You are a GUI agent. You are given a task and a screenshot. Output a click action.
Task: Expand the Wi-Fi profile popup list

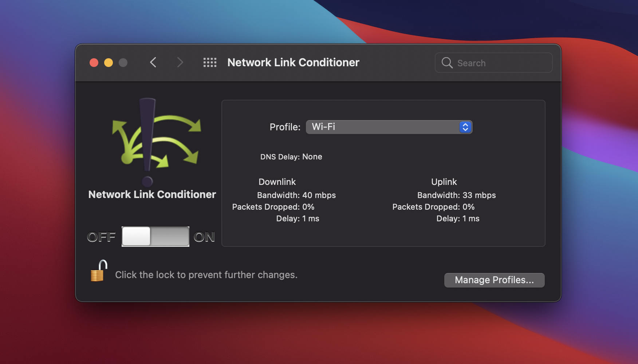tap(389, 127)
